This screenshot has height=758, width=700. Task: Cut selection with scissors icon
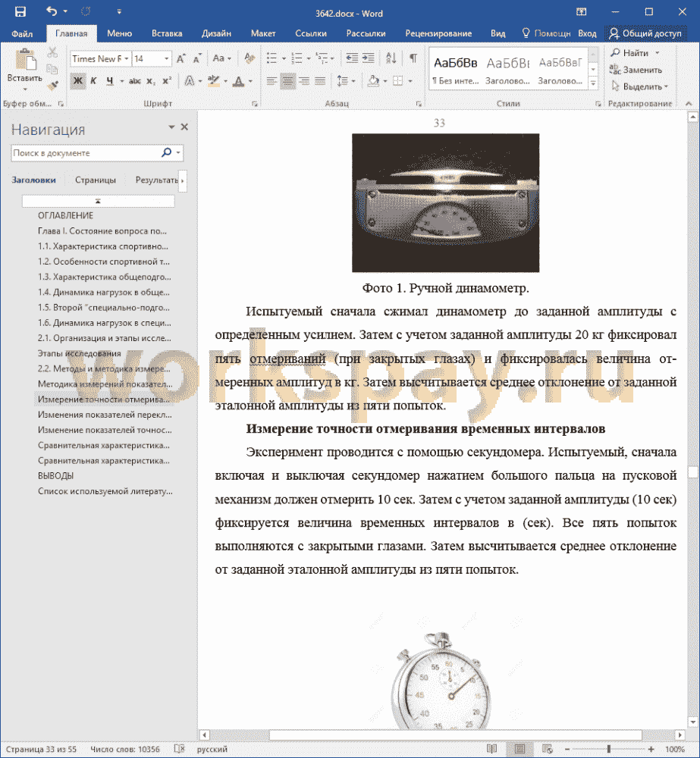(x=53, y=52)
